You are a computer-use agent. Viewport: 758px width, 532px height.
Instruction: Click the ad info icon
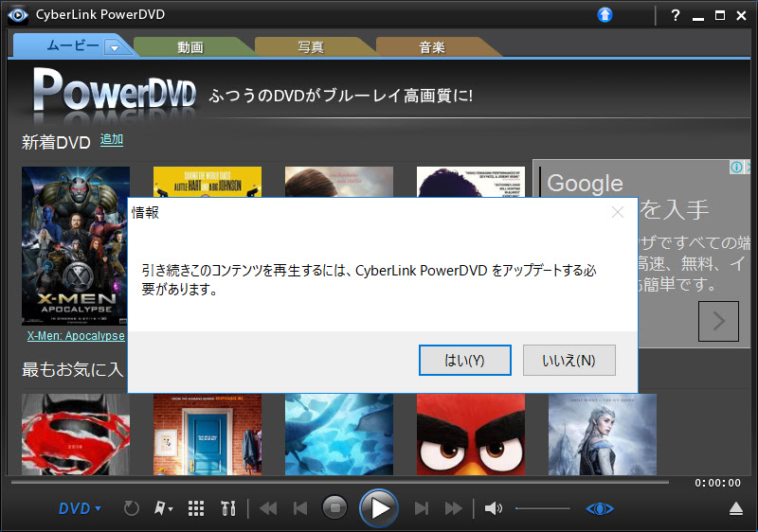[736, 167]
